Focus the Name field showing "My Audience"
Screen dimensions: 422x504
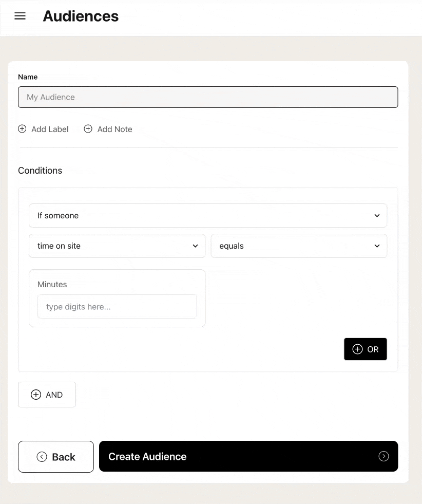[207, 97]
